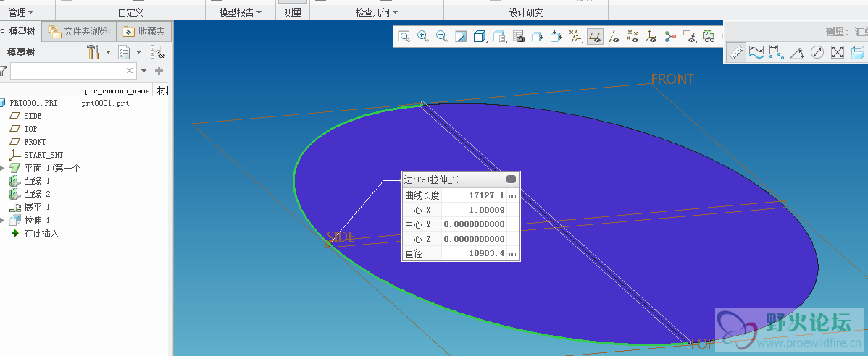The height and width of the screenshot is (356, 868).
Task: Click the Refit view icon
Action: [x=405, y=36]
